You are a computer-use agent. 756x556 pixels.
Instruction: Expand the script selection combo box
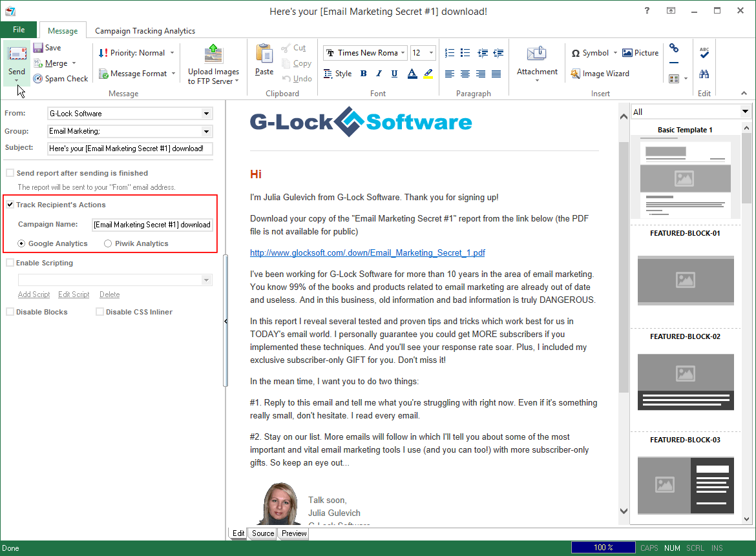[206, 280]
